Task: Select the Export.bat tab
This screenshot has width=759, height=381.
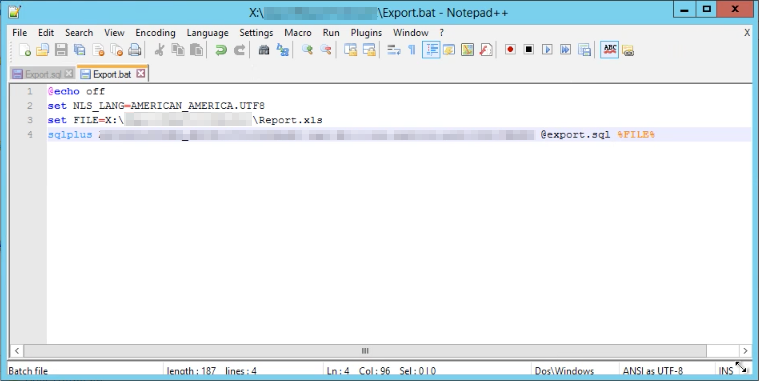Action: pos(112,74)
